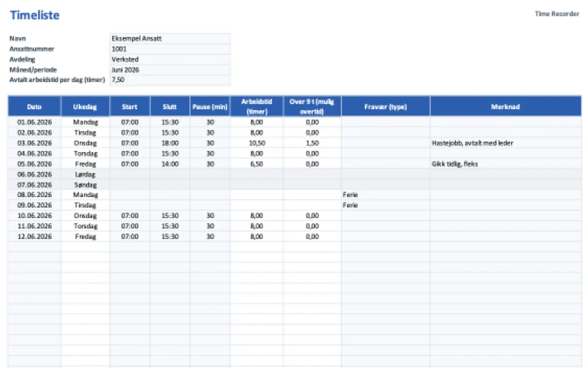Click the Dato column header
The image size is (588, 368).
35,107
